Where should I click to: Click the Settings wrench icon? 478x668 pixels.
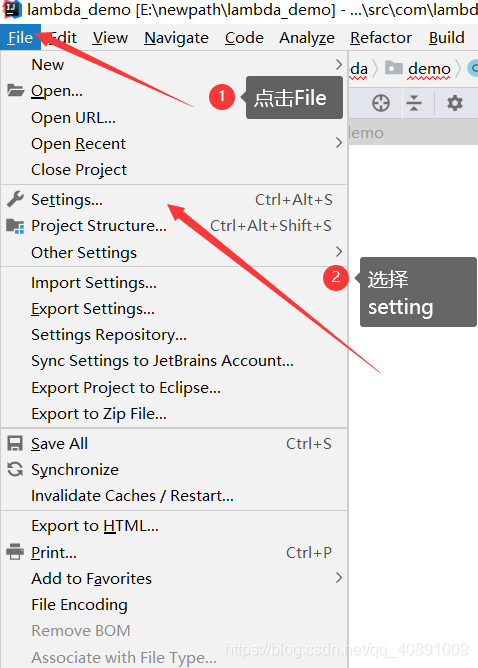[15, 199]
